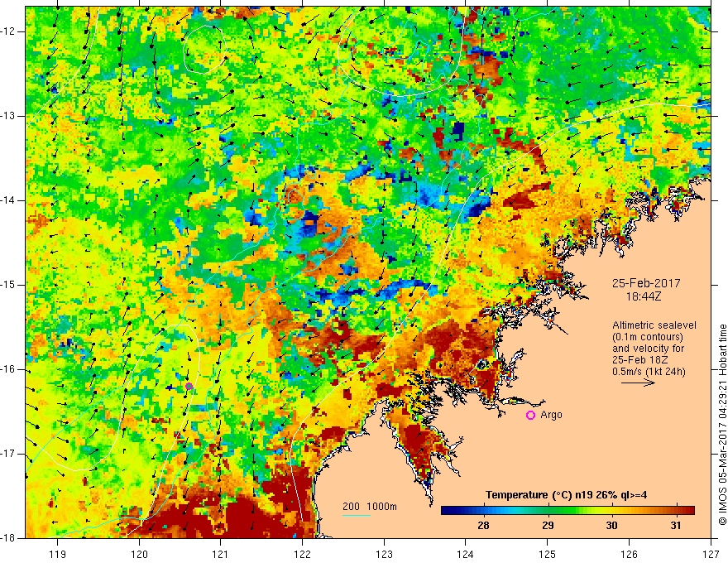Click the 'and velocity for' caption line
This screenshot has width=728, height=563.
pyautogui.click(x=648, y=349)
